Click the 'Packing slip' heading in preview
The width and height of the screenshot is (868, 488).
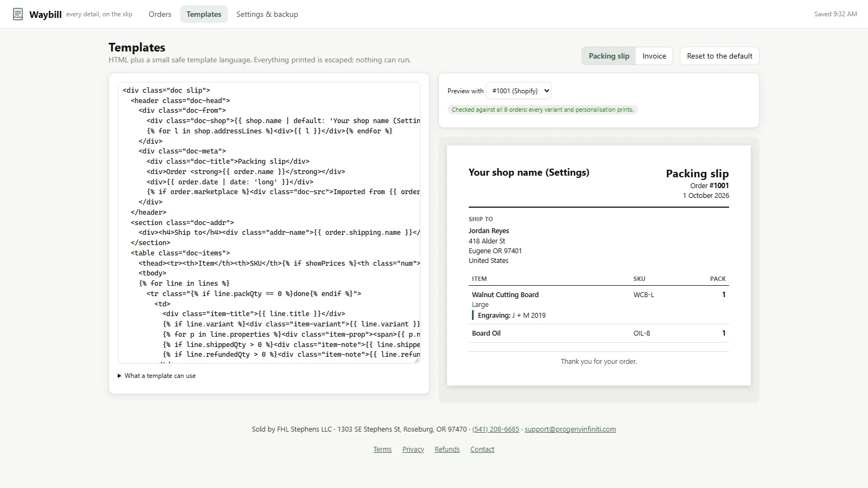[697, 174]
